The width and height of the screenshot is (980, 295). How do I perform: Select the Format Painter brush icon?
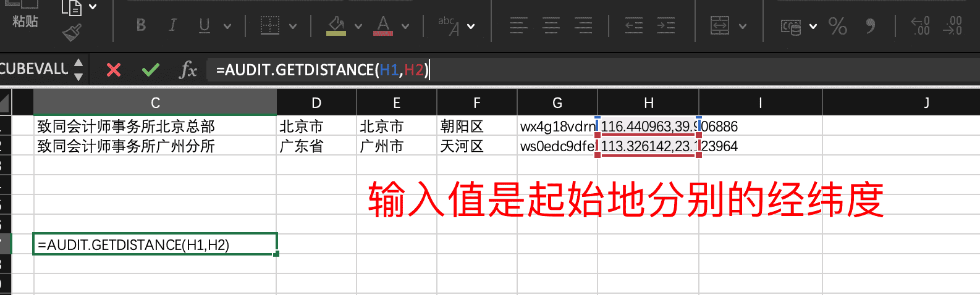click(x=72, y=32)
